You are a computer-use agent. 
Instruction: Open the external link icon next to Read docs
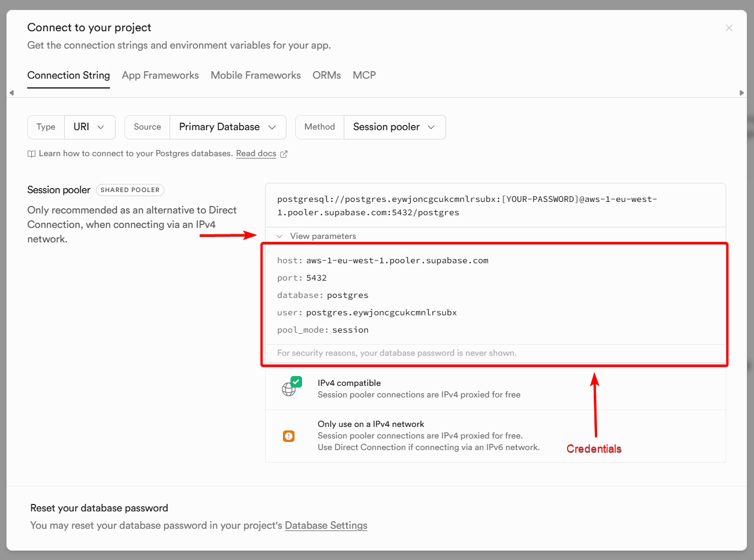tap(282, 153)
